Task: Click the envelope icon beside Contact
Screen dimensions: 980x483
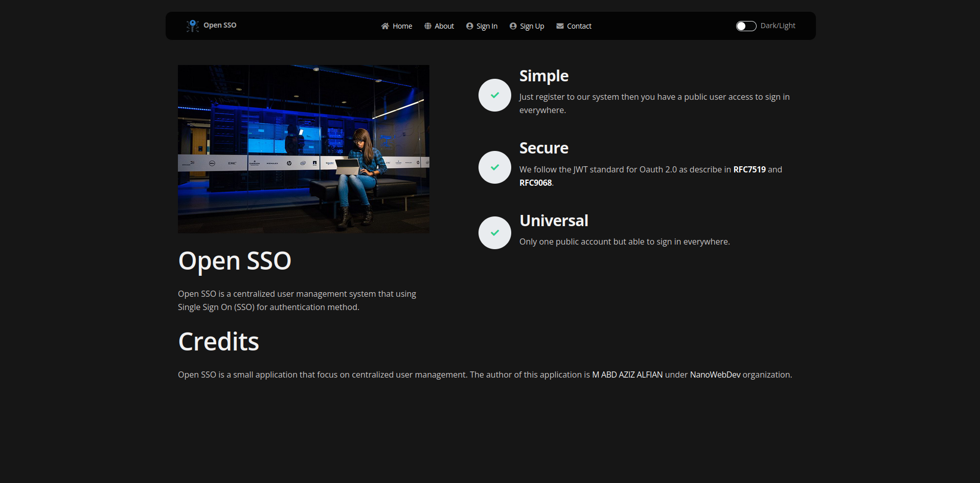Action: (x=560, y=26)
